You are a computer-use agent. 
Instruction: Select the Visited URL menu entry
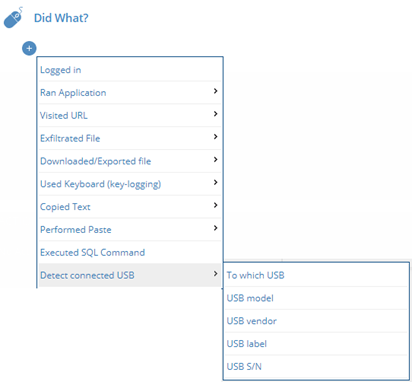point(130,115)
